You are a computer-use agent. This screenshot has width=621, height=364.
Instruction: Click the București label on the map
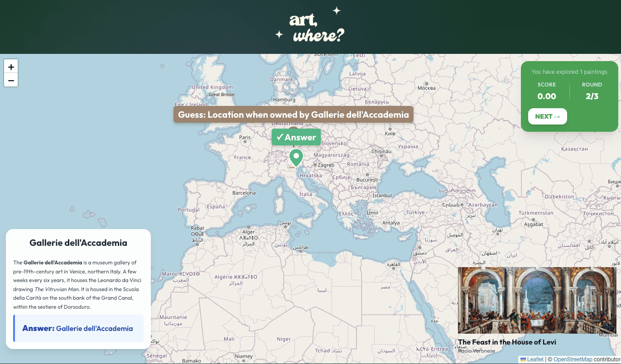tap(367, 180)
